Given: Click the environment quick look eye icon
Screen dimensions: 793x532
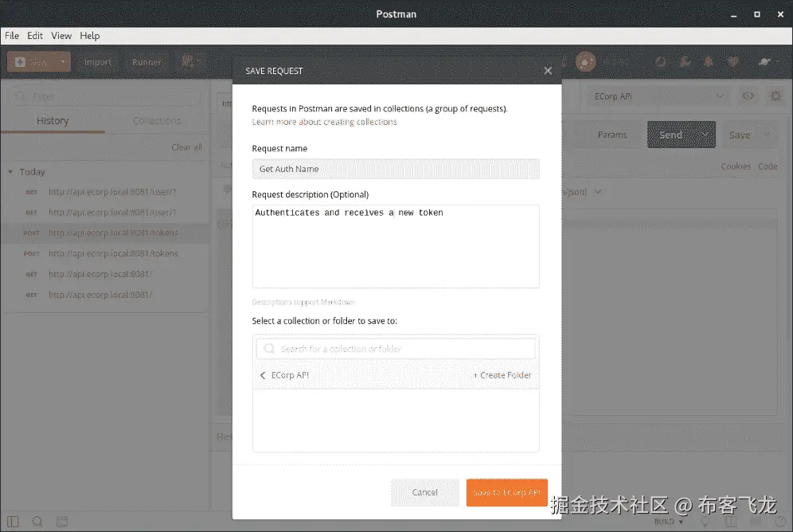Looking at the screenshot, I should click(x=748, y=96).
